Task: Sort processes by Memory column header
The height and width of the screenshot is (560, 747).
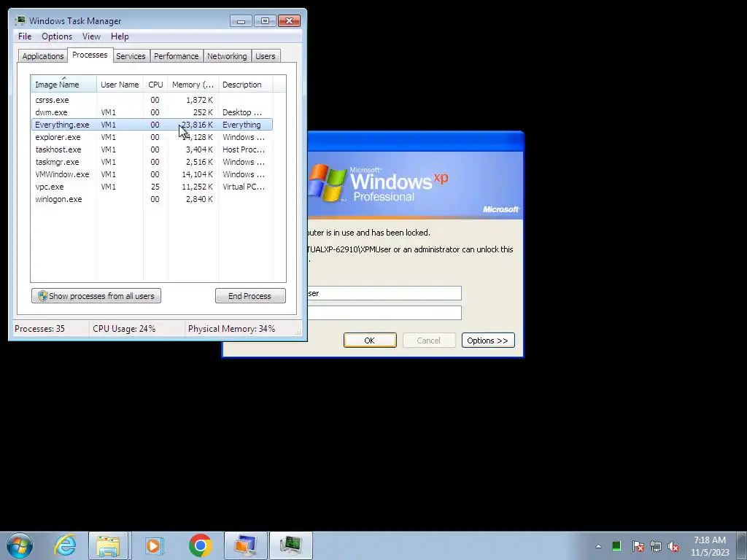Action: 193,85
